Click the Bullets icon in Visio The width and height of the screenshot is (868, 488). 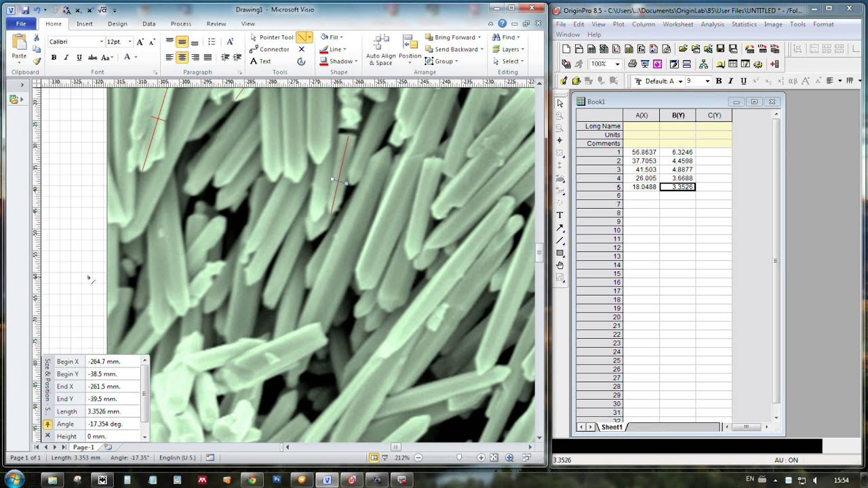[212, 41]
